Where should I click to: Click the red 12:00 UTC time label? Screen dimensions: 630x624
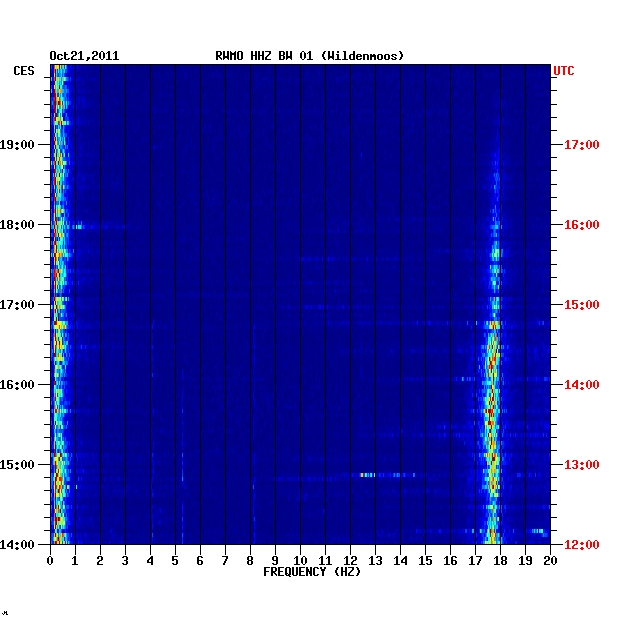581,544
